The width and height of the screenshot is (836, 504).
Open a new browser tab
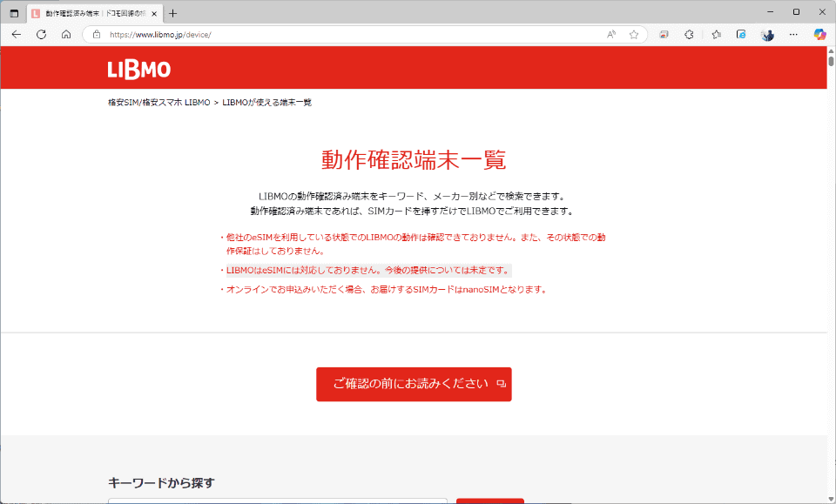pos(172,13)
